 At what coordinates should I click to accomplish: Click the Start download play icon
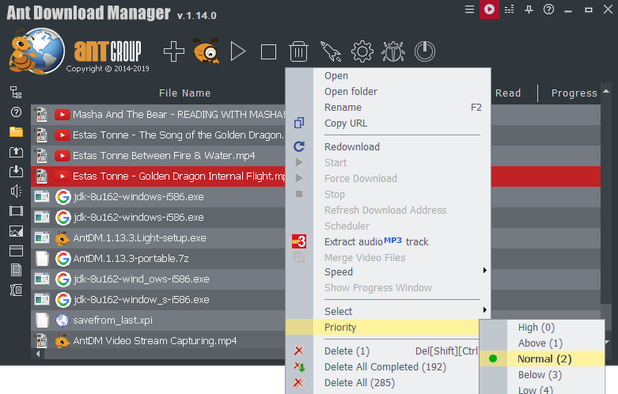(238, 52)
